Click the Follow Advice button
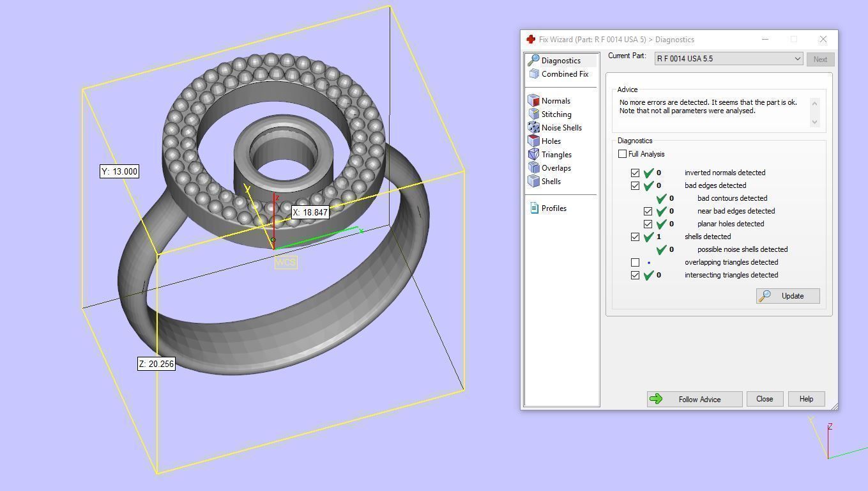 695,399
